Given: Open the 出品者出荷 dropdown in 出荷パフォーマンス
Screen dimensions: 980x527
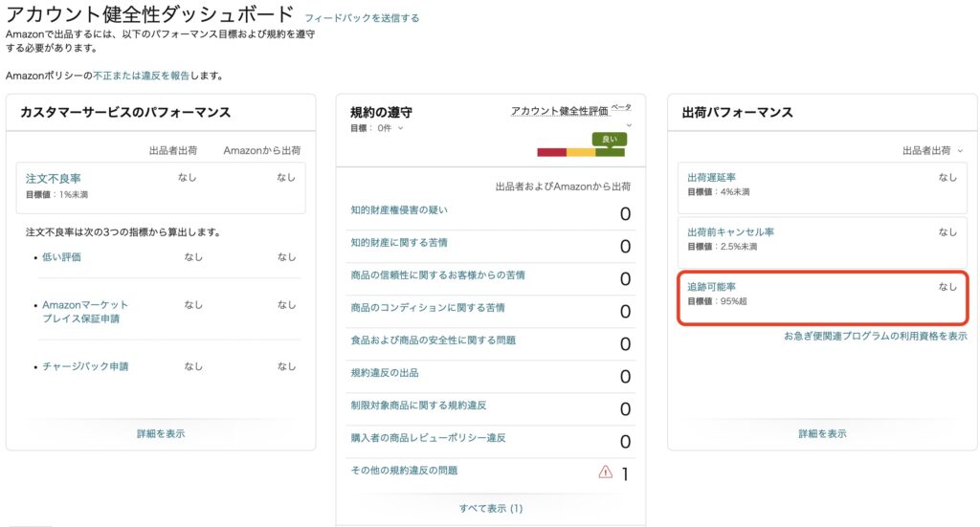Looking at the screenshot, I should [x=932, y=150].
